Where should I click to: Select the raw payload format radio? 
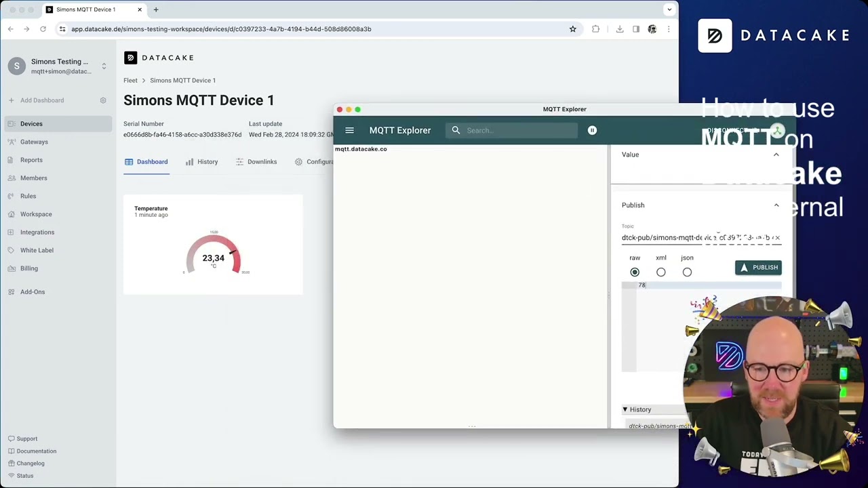[635, 272]
